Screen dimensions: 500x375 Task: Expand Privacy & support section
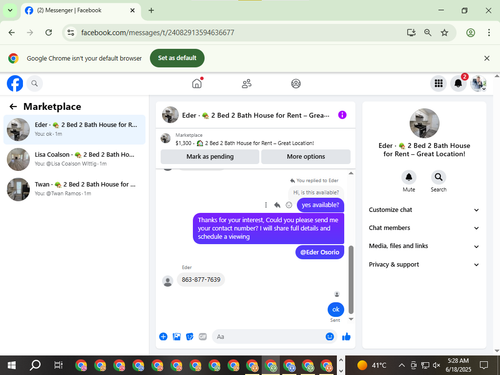(424, 265)
